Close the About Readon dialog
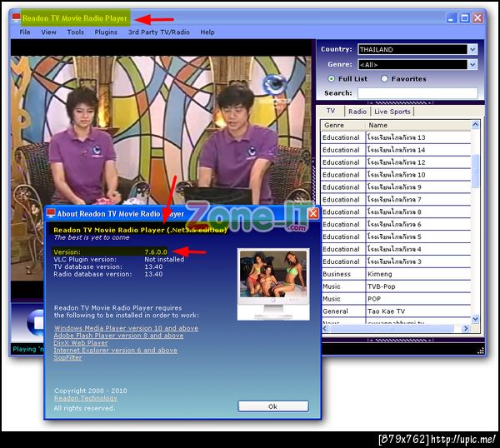 pyautogui.click(x=312, y=213)
